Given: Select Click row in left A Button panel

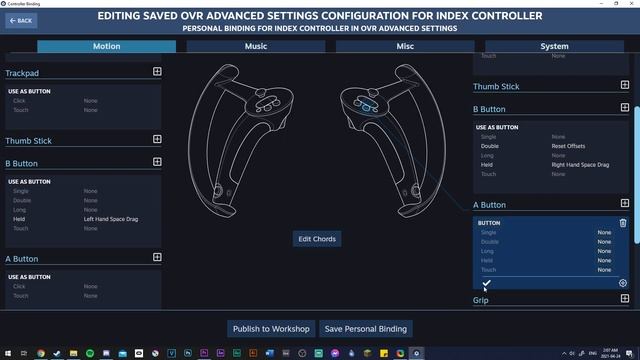Looking at the screenshot, I should (x=83, y=287).
